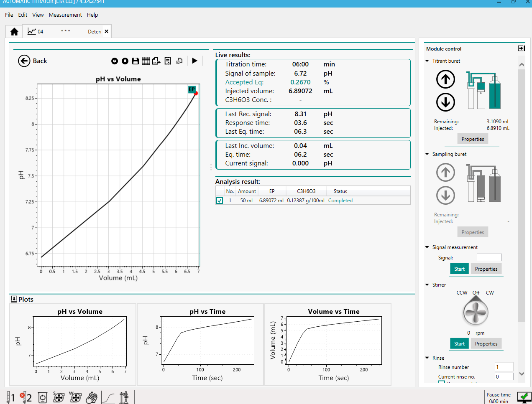532x404 pixels.
Task: Collapse the Signal measurement section
Action: 427,247
